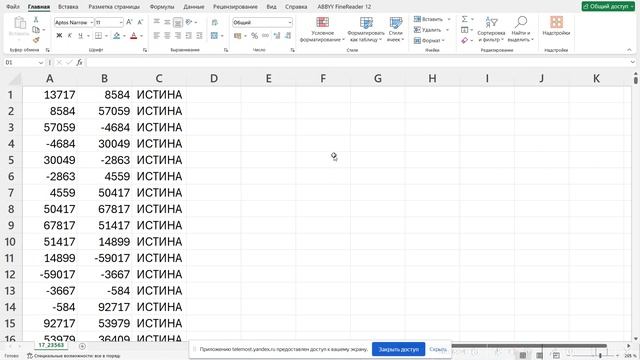Viewport: 640px width, 360px height.
Task: Increase the font size
Action: point(129,22)
